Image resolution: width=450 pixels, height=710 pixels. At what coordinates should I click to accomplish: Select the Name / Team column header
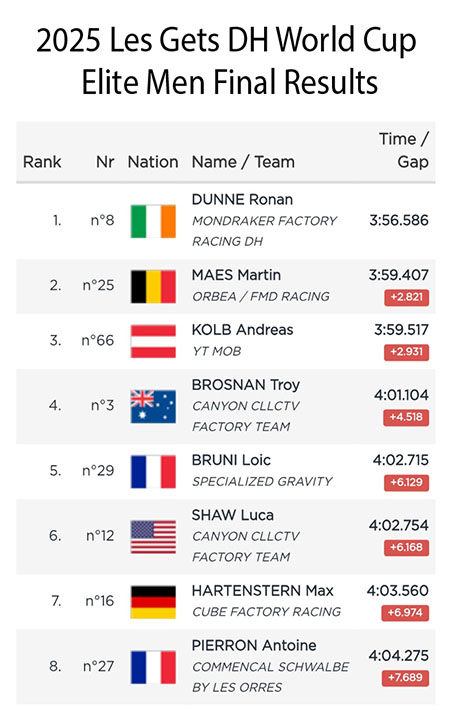(243, 162)
